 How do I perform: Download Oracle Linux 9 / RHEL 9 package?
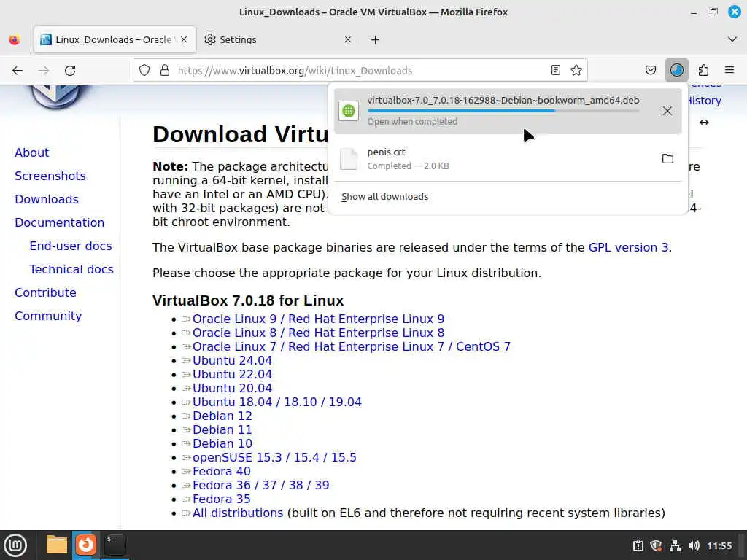(318, 319)
